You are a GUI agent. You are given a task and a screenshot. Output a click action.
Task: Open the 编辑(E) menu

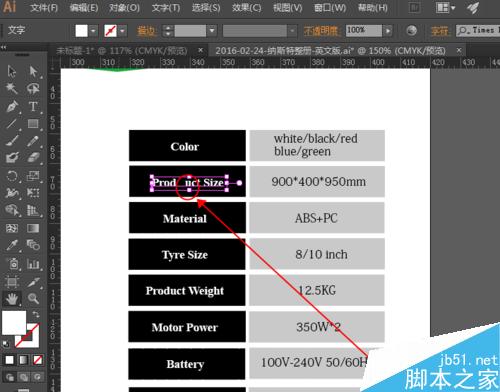pos(84,8)
